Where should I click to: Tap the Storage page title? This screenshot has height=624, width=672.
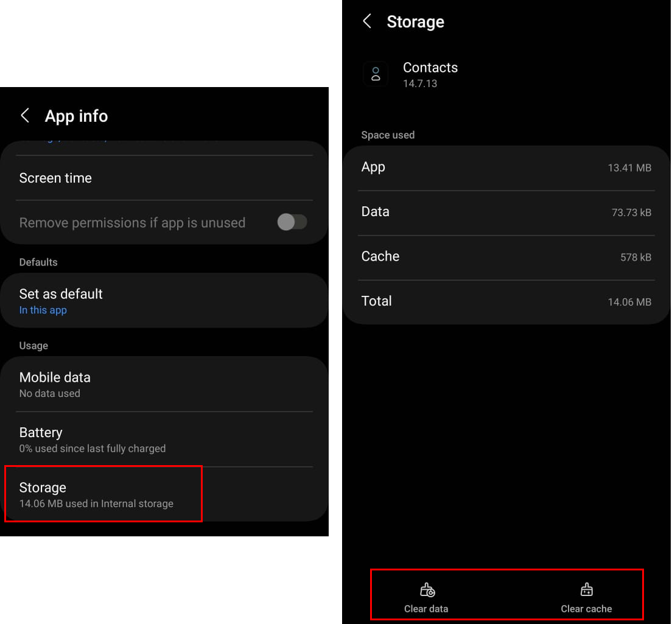click(x=415, y=22)
